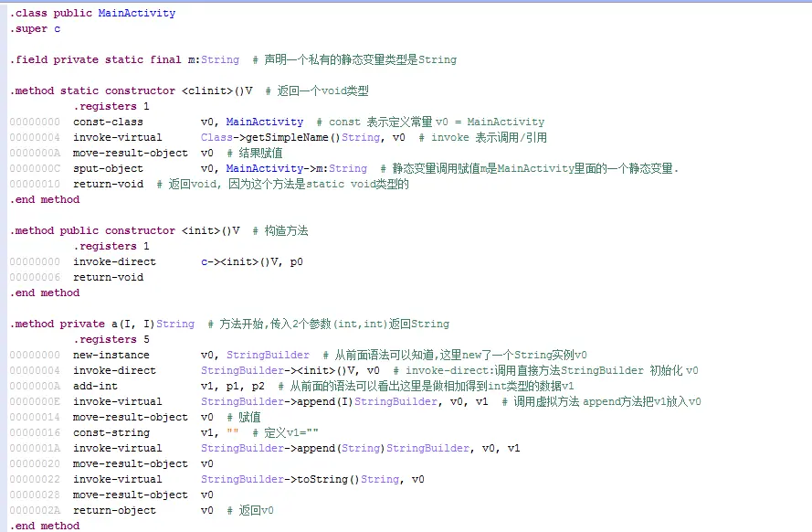The width and height of the screenshot is (812, 532).
Task: Click the 'return-object' instruction
Action: (x=114, y=510)
